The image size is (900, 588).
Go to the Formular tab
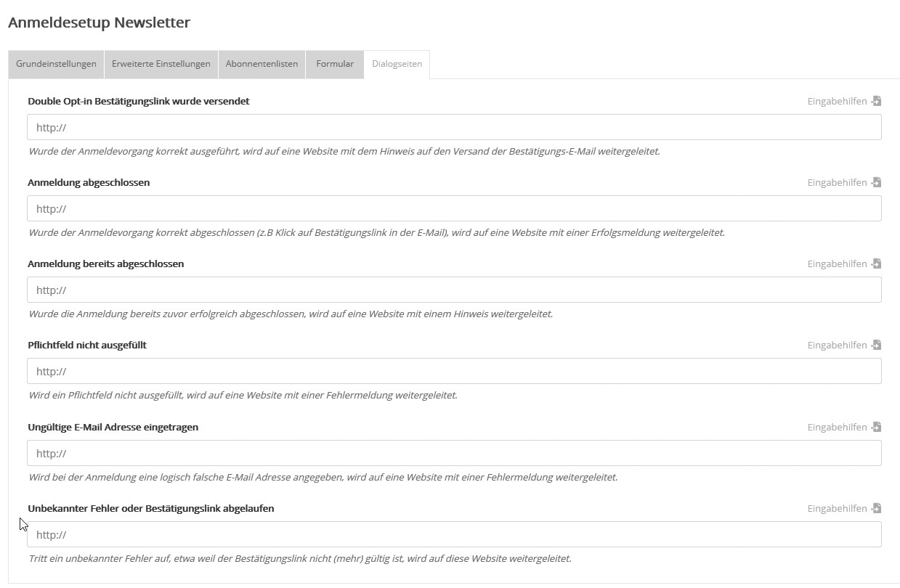pyautogui.click(x=335, y=64)
